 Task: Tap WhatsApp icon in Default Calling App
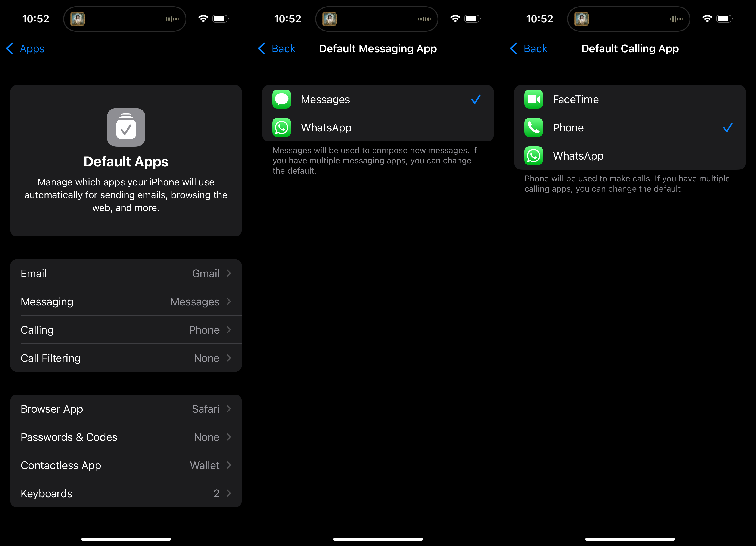(x=534, y=156)
